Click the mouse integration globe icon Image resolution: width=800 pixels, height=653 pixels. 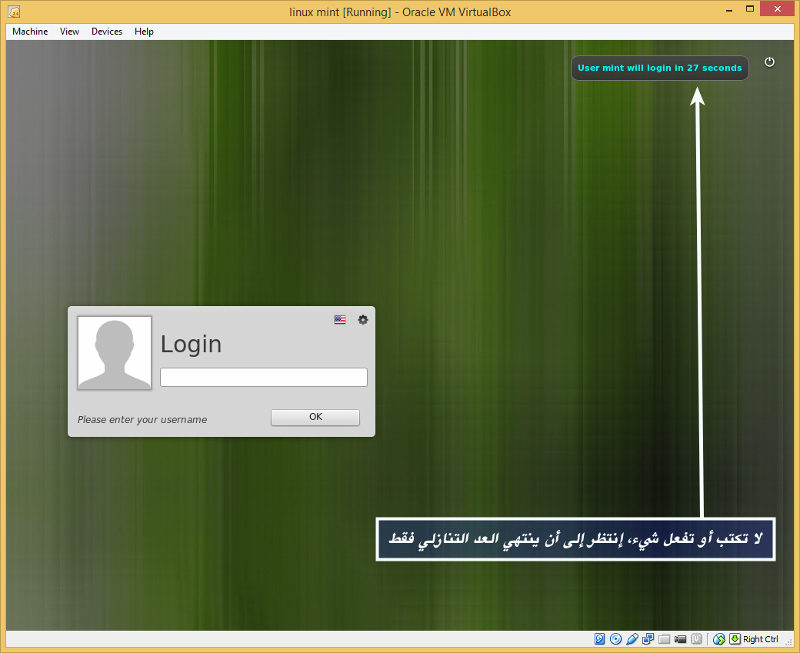[x=719, y=639]
